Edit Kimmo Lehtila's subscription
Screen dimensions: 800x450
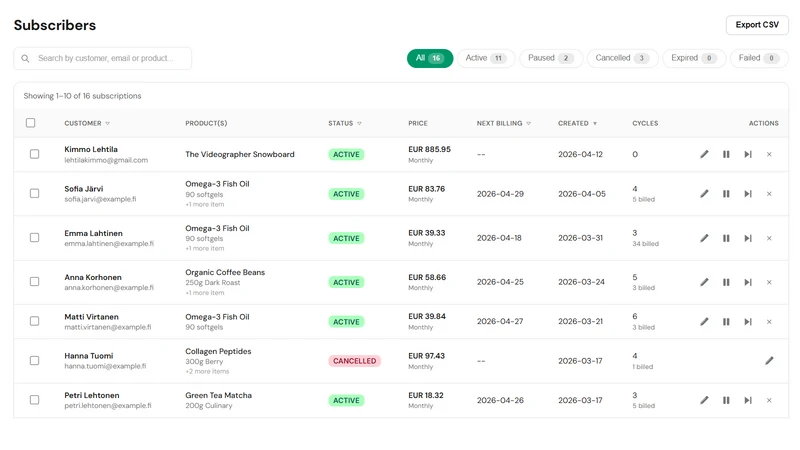pos(704,154)
